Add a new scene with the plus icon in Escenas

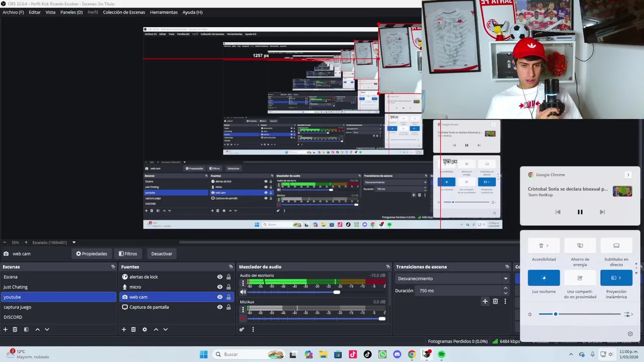pyautogui.click(x=5, y=329)
